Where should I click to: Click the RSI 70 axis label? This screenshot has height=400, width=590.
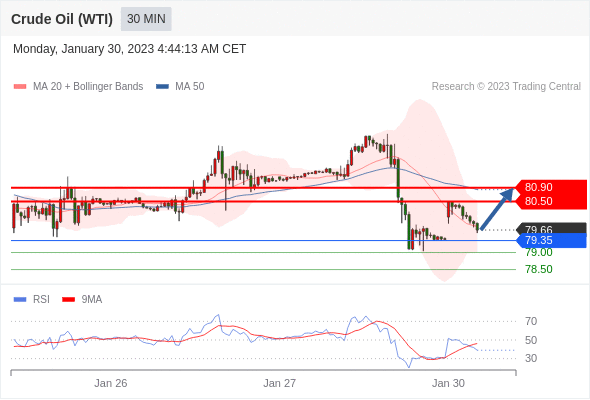[531, 321]
